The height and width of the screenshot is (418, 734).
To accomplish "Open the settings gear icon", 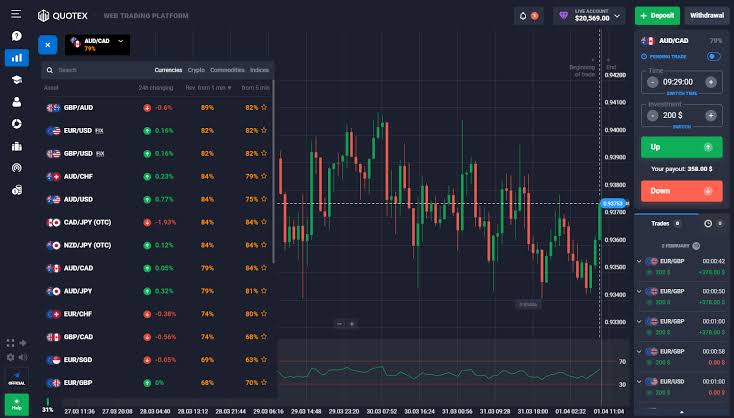I will [10, 357].
